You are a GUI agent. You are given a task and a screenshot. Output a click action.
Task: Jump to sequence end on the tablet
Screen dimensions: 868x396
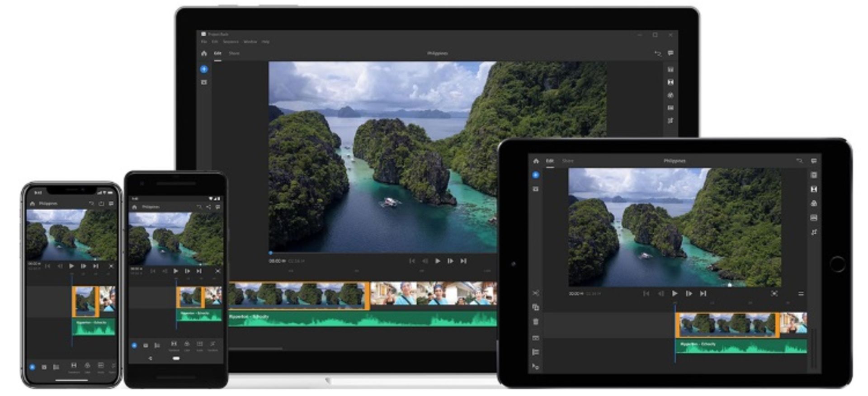(703, 293)
